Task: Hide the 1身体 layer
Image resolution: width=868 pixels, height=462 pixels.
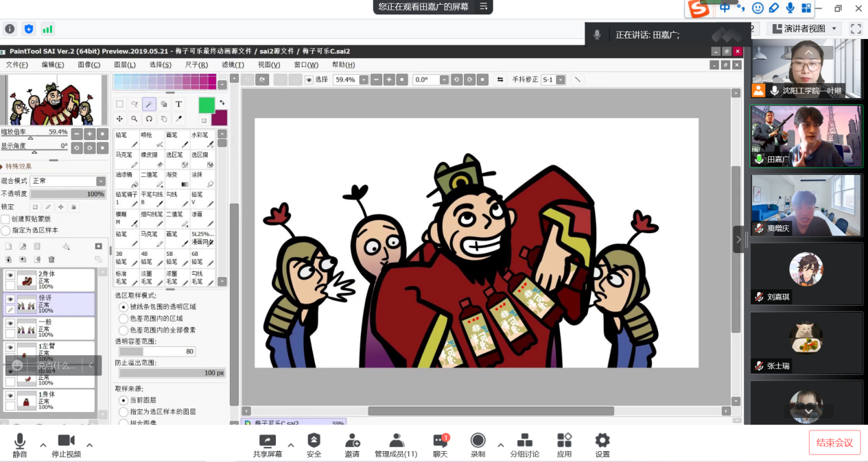Action: [x=10, y=396]
